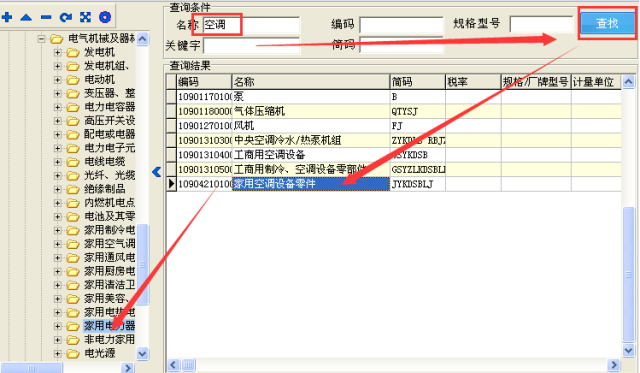The width and height of the screenshot is (640, 373).
Task: Select the 家用清洁卫 folder icon
Action: point(73,285)
